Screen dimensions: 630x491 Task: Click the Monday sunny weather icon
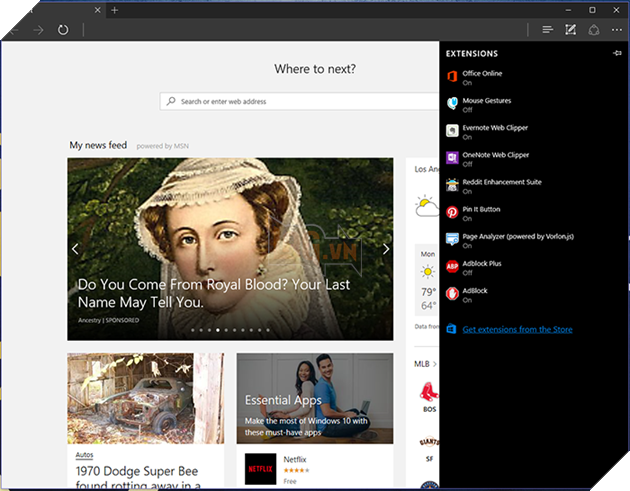tap(428, 272)
